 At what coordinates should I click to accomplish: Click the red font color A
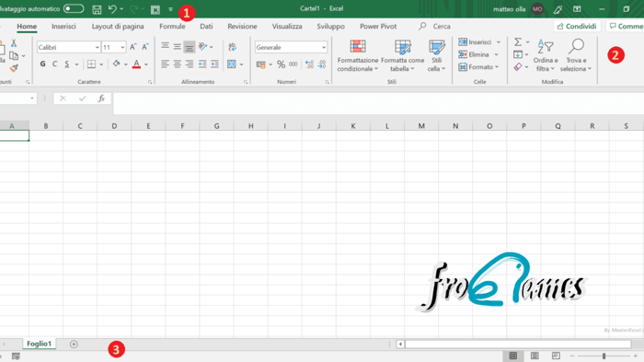(137, 64)
